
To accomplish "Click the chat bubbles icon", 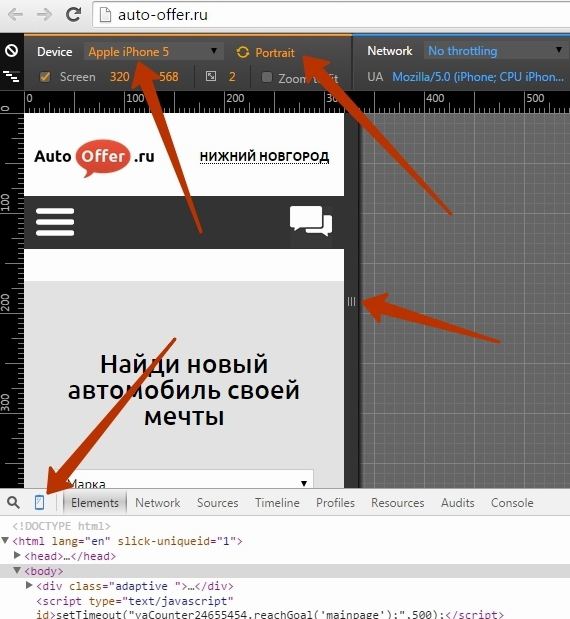I will (x=311, y=221).
